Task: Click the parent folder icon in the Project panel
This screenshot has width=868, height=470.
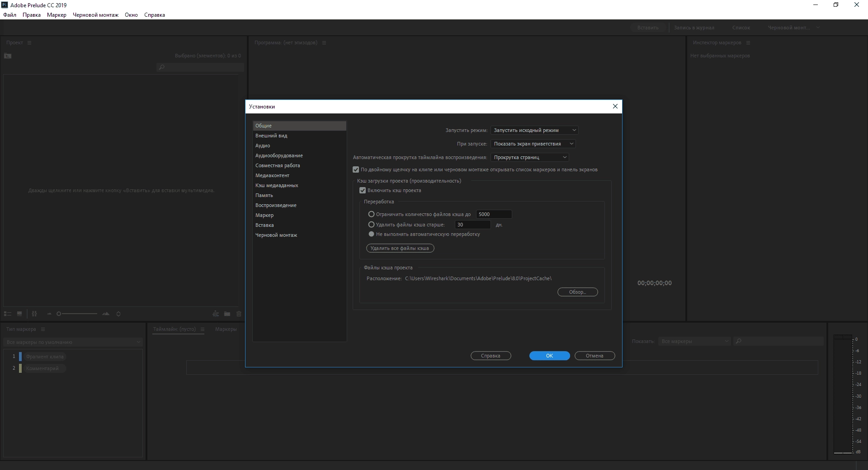Action: tap(8, 56)
